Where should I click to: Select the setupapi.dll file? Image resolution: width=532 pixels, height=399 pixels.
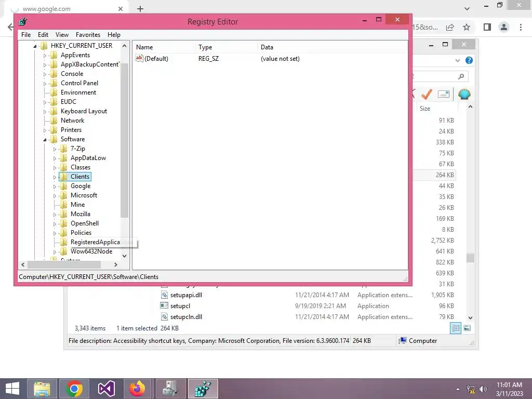186,295
